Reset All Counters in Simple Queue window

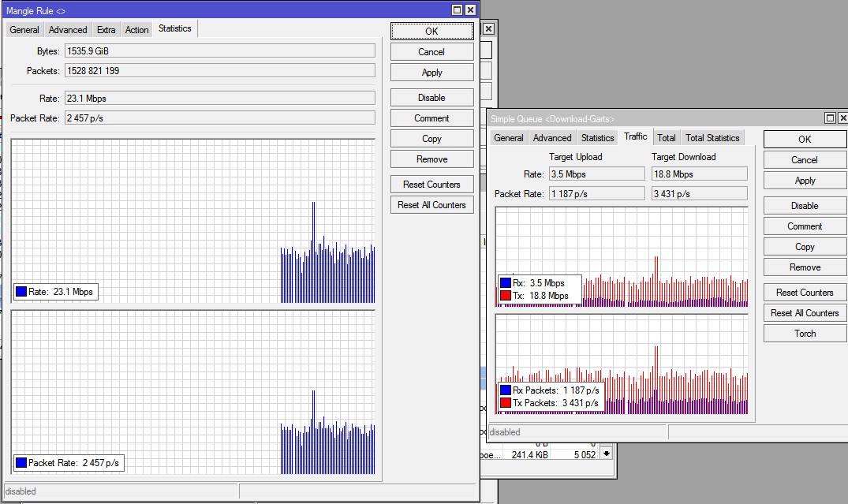click(805, 313)
